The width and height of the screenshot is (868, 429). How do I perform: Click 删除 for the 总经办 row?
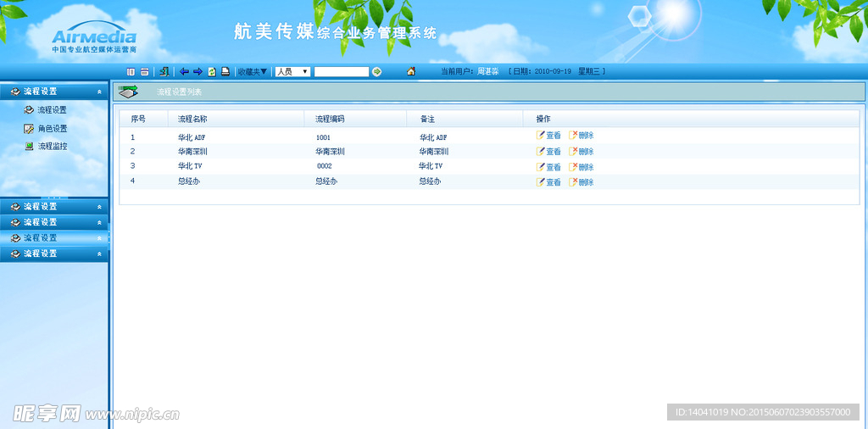click(581, 182)
